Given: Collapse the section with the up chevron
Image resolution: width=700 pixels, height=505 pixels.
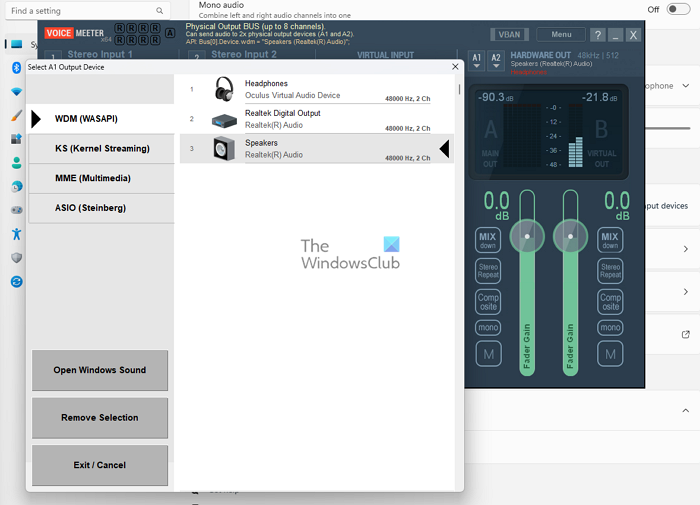Looking at the screenshot, I should click(x=686, y=410).
